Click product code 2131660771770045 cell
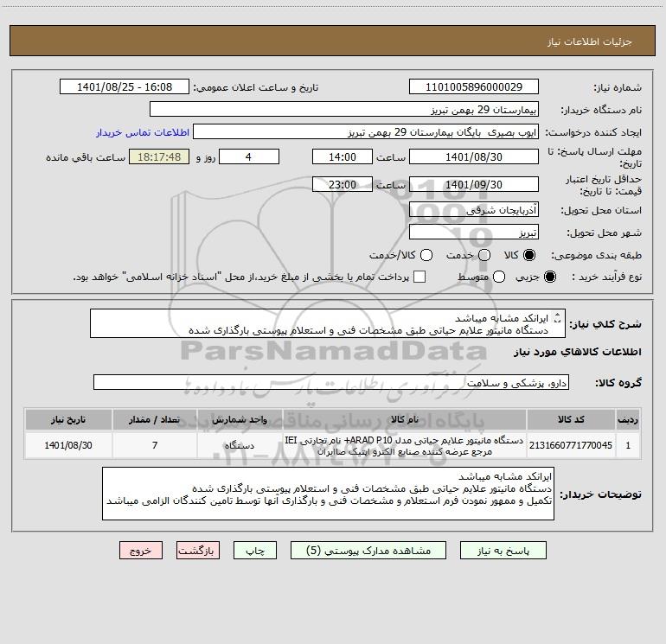This screenshot has height=644, width=666. 571,445
